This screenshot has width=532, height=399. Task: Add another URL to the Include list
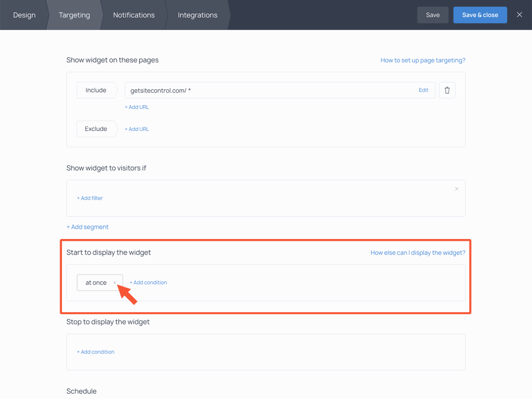137,107
